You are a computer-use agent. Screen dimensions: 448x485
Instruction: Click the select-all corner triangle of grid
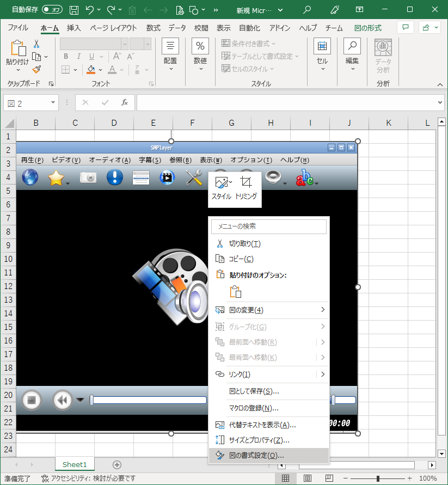[x=10, y=124]
